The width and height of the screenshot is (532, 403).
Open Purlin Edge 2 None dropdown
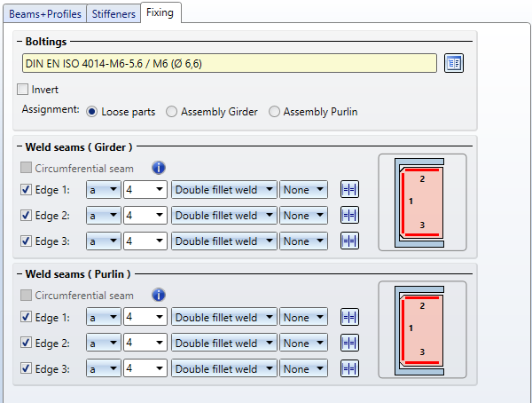point(303,343)
